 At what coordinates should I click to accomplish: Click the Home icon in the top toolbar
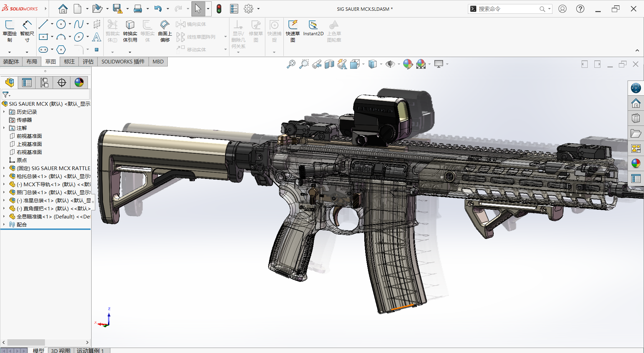pyautogui.click(x=63, y=9)
